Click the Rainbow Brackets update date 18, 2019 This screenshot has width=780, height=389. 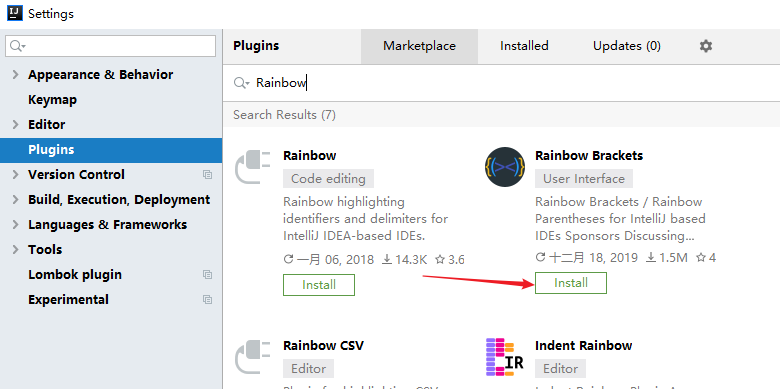[x=586, y=258]
